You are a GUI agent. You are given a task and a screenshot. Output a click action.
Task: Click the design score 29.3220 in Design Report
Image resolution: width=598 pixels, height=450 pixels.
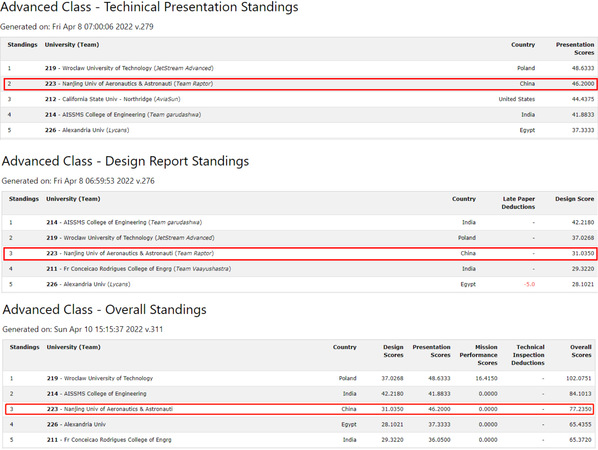coord(583,269)
